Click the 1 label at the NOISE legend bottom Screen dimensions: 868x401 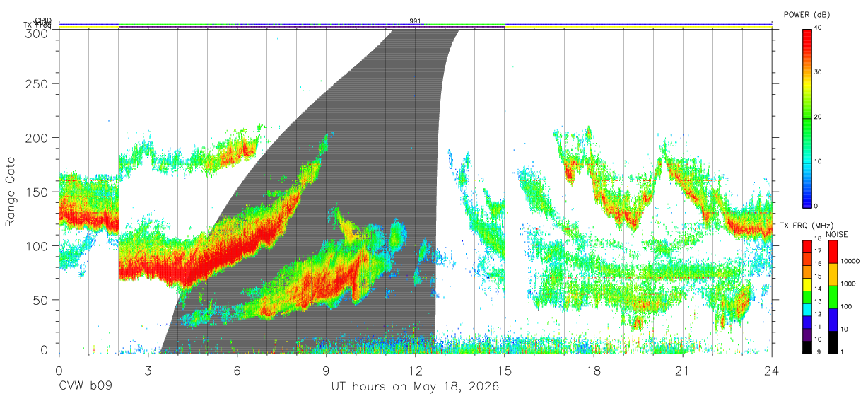coord(843,351)
